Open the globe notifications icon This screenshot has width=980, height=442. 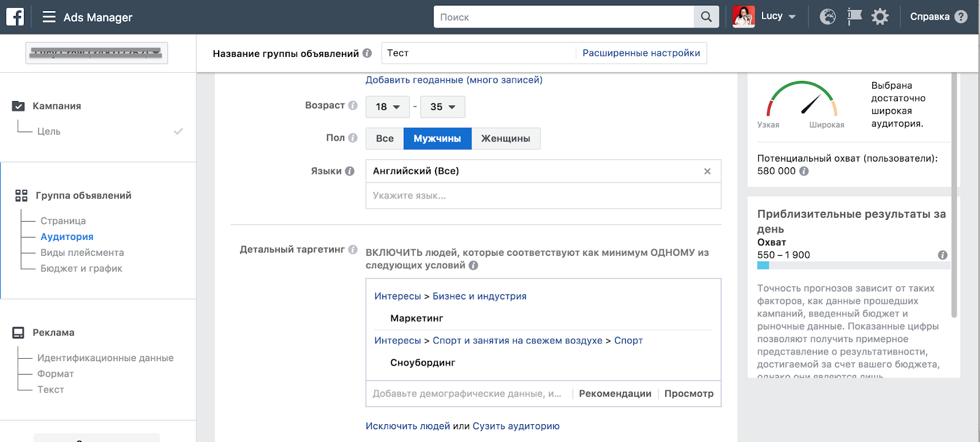[x=827, y=17]
